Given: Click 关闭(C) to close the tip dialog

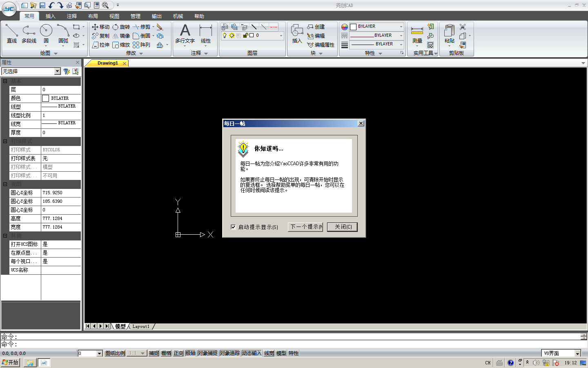Looking at the screenshot, I should click(343, 227).
